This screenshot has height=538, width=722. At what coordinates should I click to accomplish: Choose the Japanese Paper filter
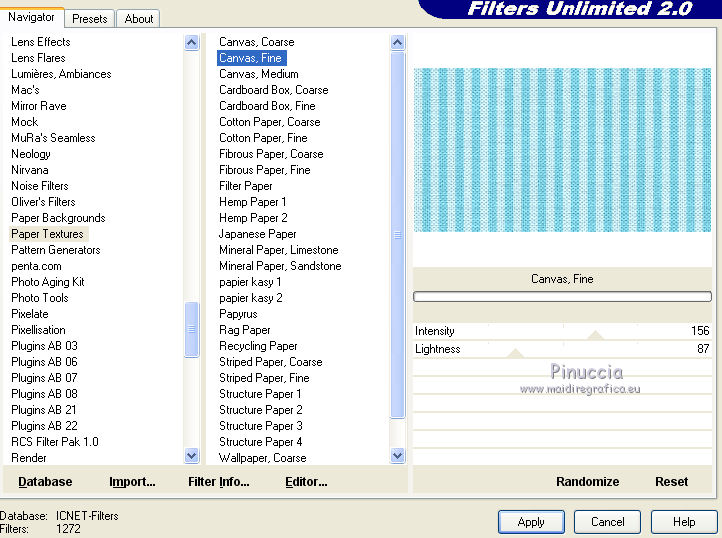click(257, 234)
